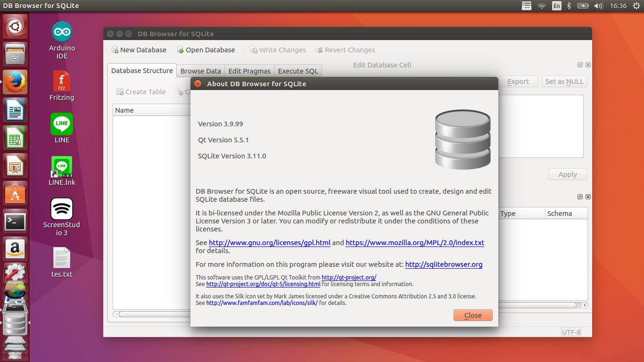Open ScreenStudio 3 desktop icon
Screen dimensions: 644x362
(62, 217)
